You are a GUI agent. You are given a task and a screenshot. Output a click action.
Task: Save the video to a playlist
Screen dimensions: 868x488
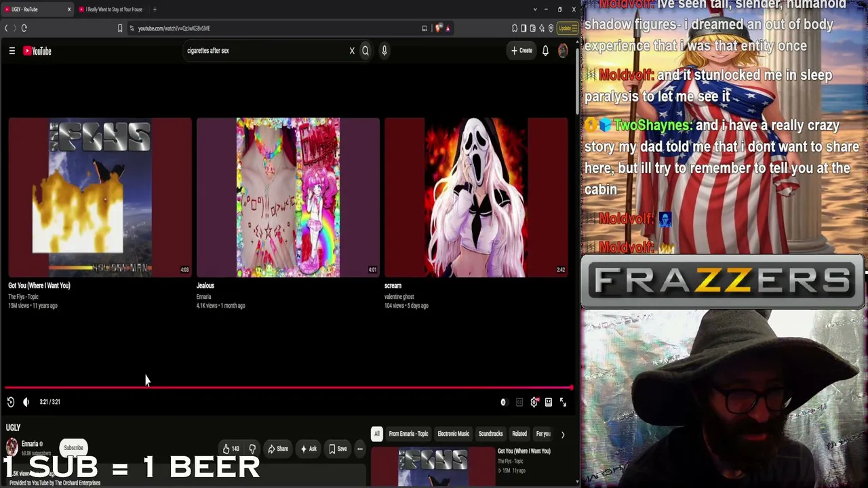338,449
